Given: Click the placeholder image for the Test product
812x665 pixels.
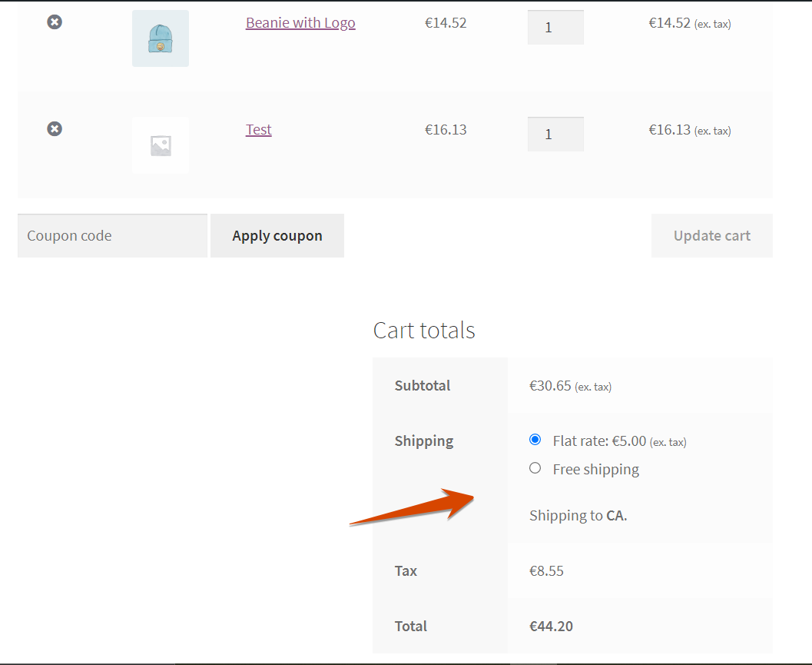Looking at the screenshot, I should tap(160, 145).
